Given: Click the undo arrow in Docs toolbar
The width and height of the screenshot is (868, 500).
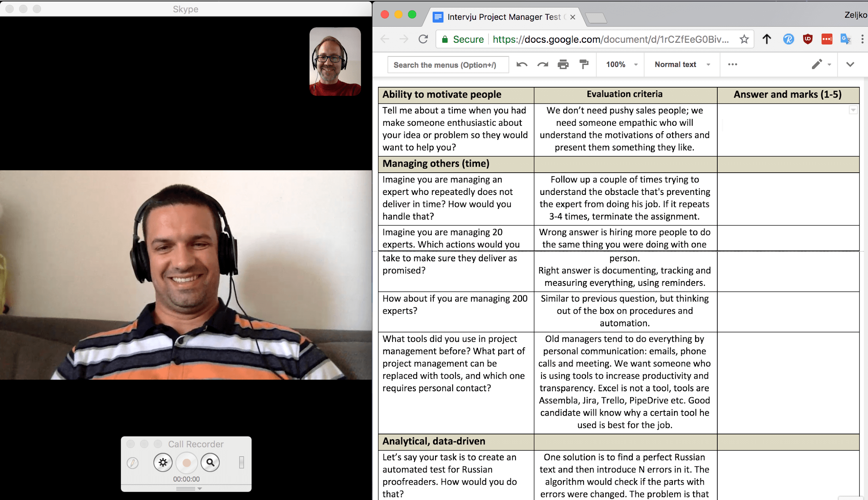Looking at the screenshot, I should coord(521,65).
